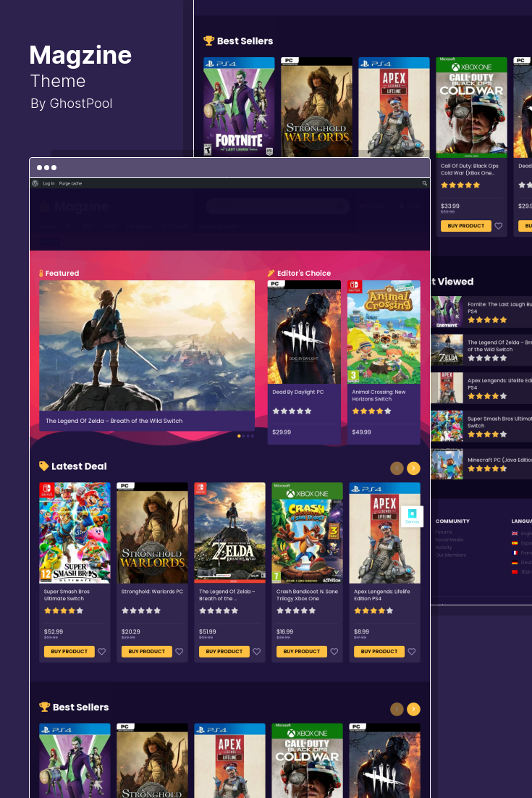The width and height of the screenshot is (532, 798).
Task: Click the $49.99 price on Animal Crossing
Action: coord(362,432)
